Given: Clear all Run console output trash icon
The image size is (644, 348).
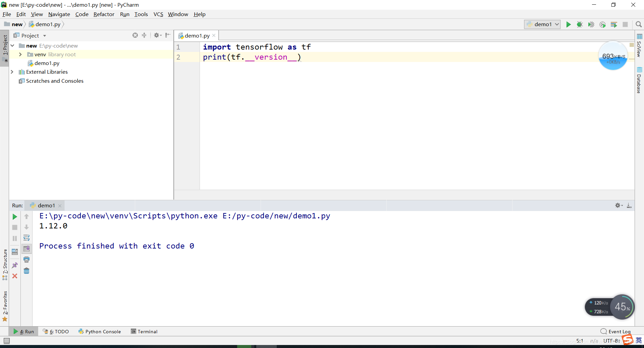Looking at the screenshot, I should point(26,271).
